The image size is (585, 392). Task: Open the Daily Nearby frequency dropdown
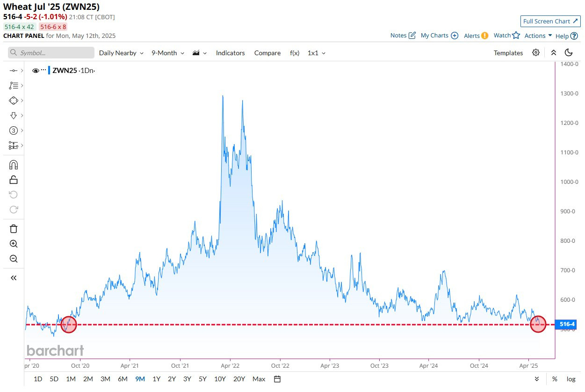(x=121, y=53)
